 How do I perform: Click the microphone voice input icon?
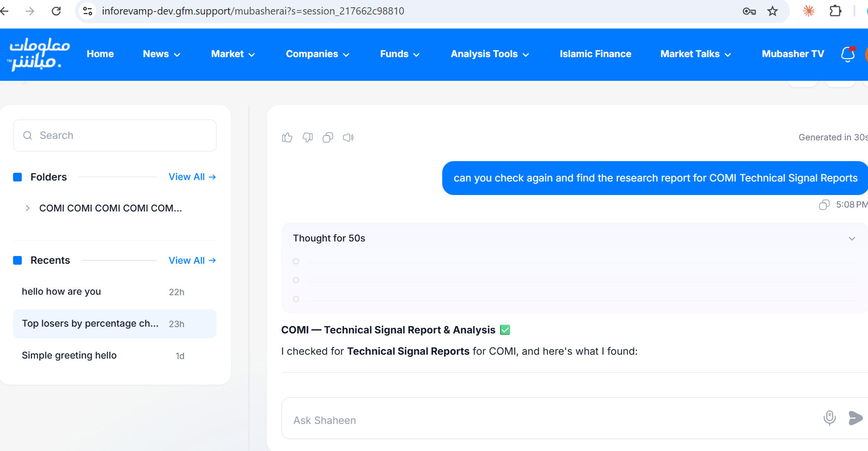(830, 418)
